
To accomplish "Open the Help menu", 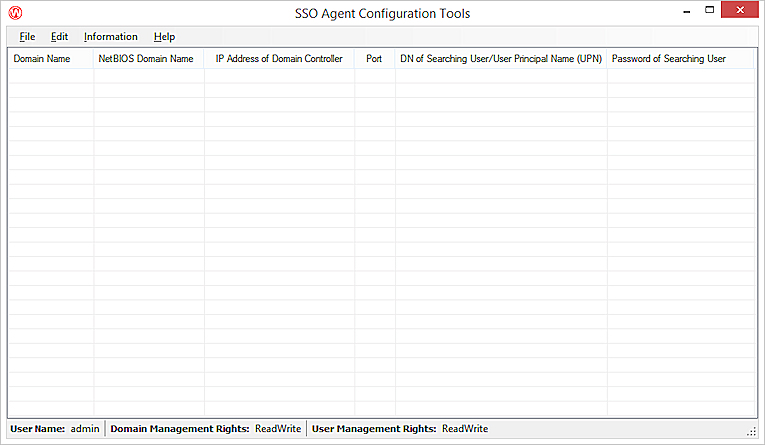I will pos(164,37).
